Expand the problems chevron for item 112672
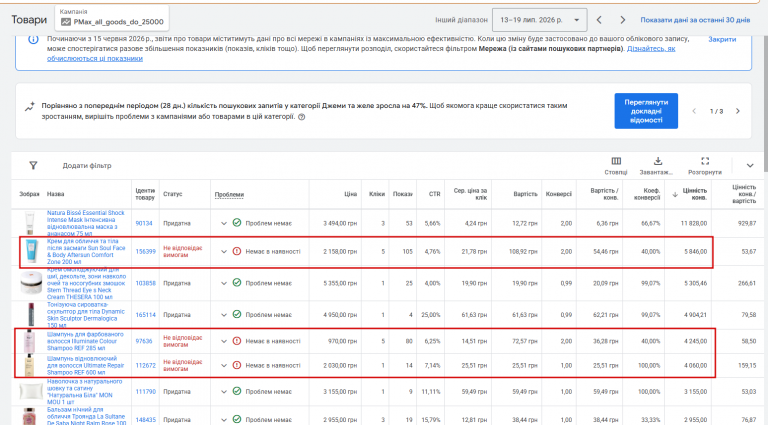The width and height of the screenshot is (768, 425). [224, 365]
